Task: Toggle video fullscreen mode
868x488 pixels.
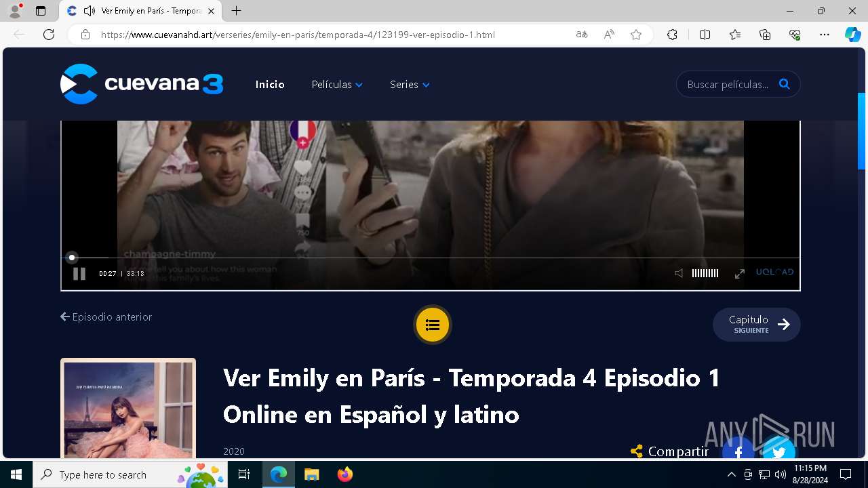Action: coord(740,273)
